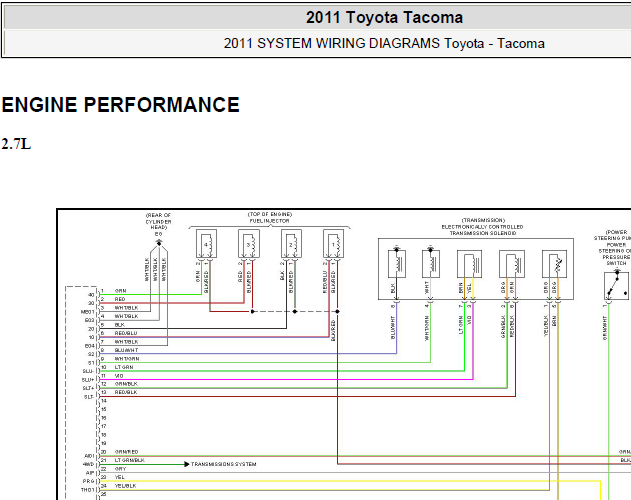Click the BLK wire label at pin 5
This screenshot has width=631, height=500.
[x=120, y=324]
